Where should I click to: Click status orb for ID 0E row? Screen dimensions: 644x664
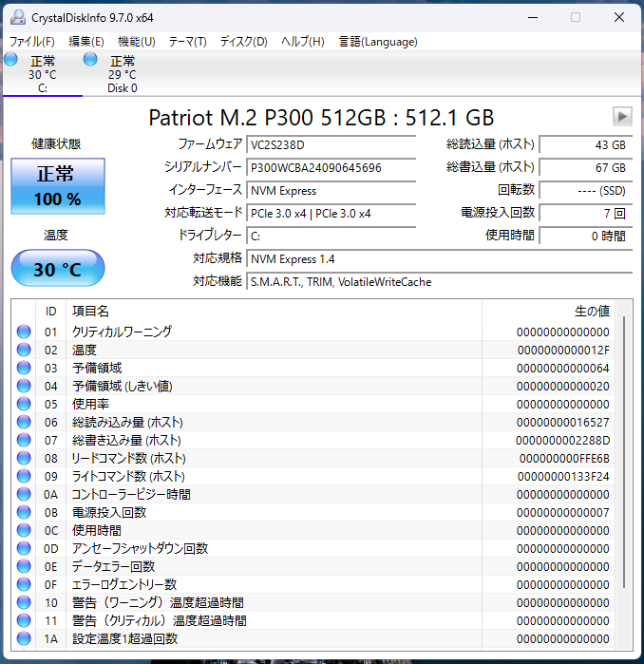24,566
